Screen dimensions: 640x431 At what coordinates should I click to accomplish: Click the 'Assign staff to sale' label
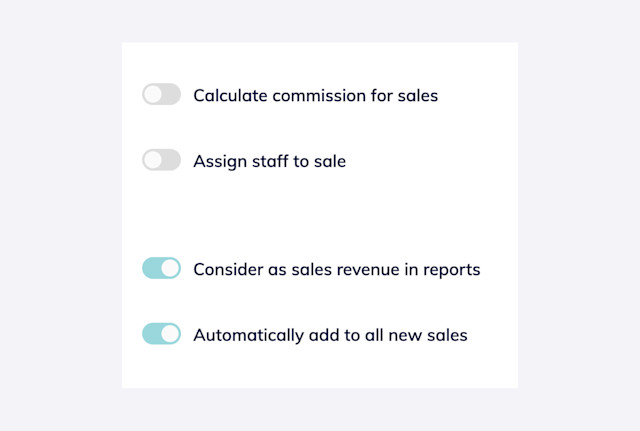point(269,161)
